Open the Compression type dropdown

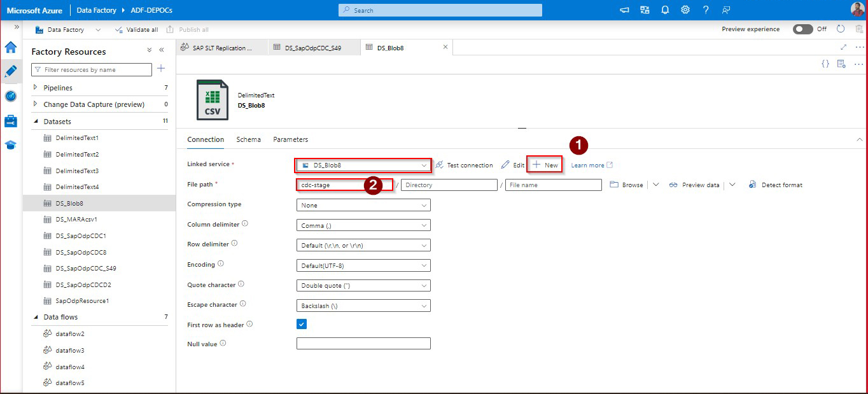[x=363, y=205]
